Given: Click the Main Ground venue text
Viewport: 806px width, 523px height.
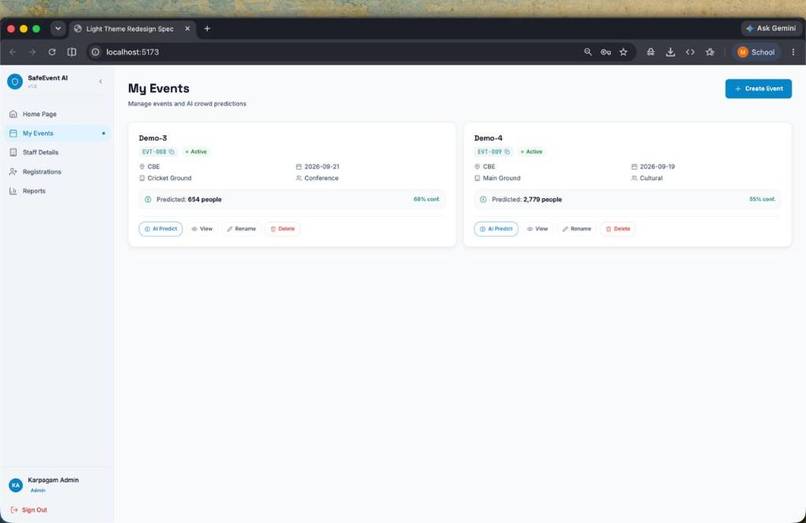Looking at the screenshot, I should tap(502, 178).
